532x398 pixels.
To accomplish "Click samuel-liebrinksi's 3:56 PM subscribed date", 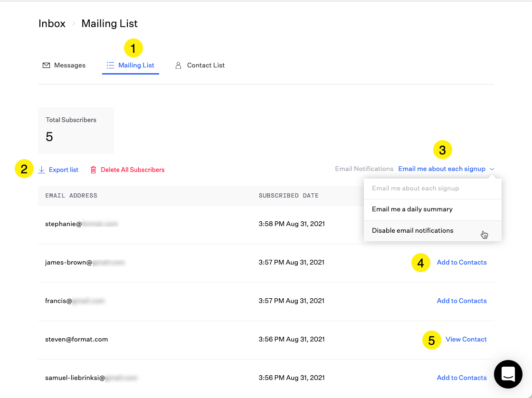I will point(292,378).
